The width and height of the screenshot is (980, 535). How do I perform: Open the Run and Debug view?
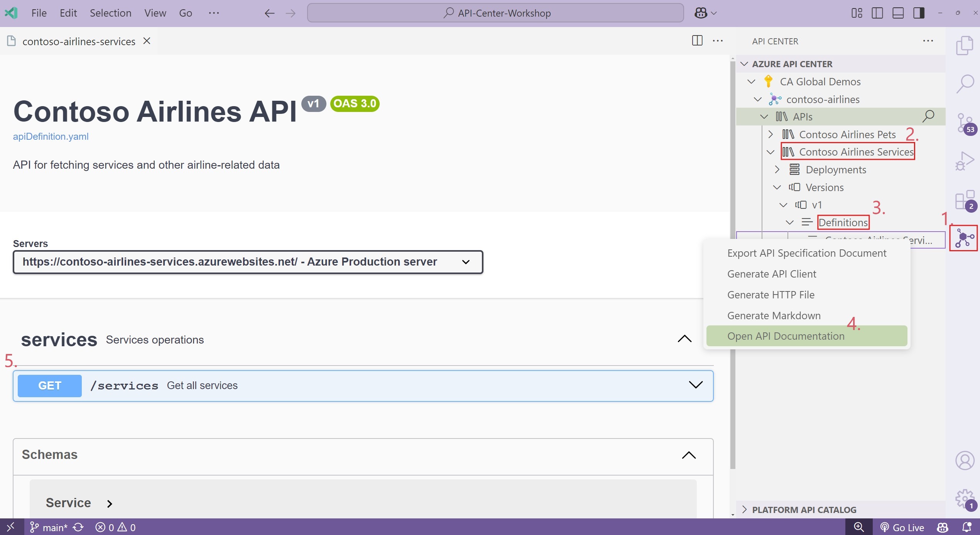tap(965, 161)
